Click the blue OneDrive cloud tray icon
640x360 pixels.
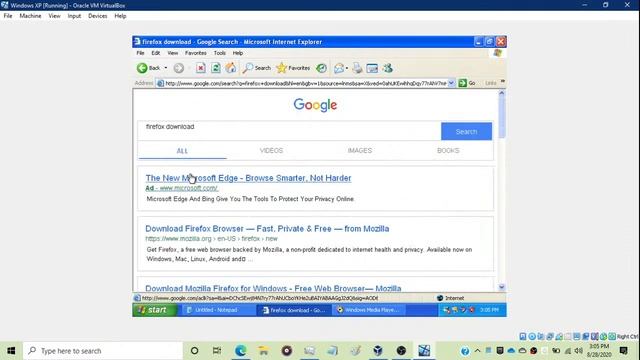click(511, 351)
